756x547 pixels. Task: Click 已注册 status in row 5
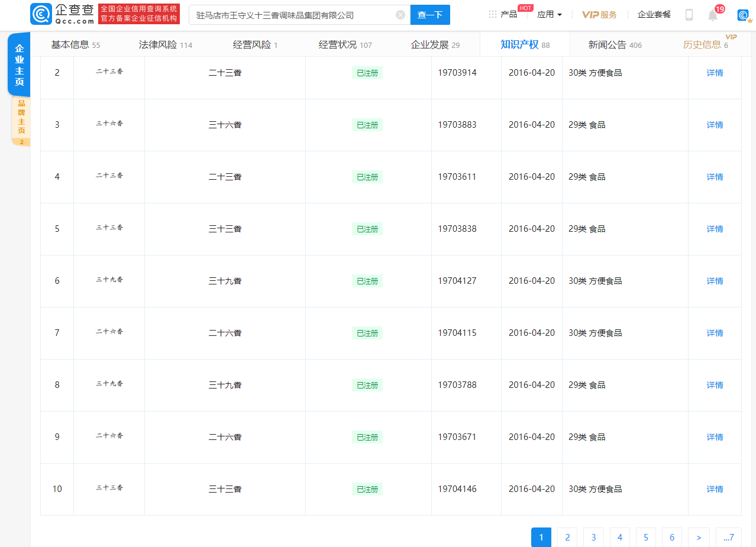tap(367, 229)
